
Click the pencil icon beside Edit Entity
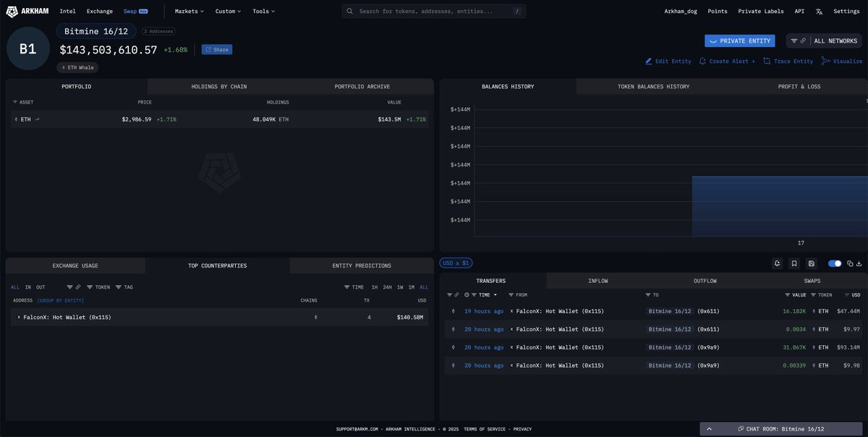(648, 61)
